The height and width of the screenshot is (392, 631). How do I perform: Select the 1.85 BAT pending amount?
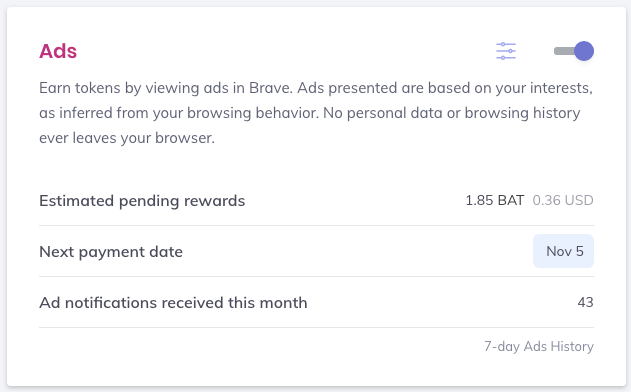tap(495, 200)
